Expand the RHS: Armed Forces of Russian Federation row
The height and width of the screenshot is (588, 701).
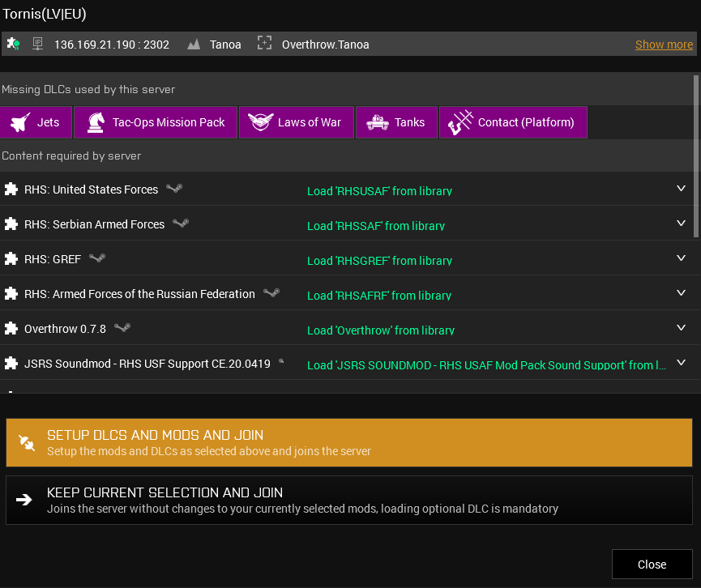681,293
